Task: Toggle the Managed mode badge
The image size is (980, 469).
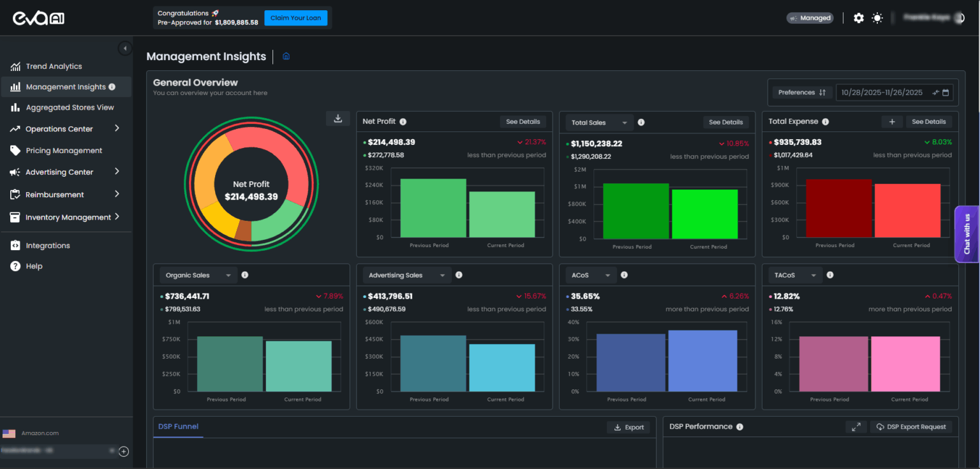Action: (810, 18)
